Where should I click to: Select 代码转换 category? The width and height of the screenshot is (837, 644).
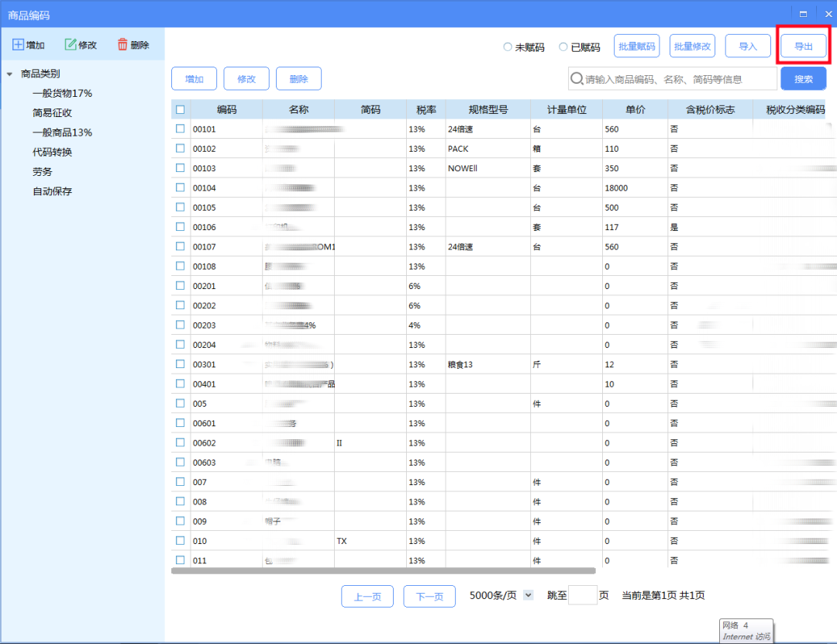click(53, 152)
